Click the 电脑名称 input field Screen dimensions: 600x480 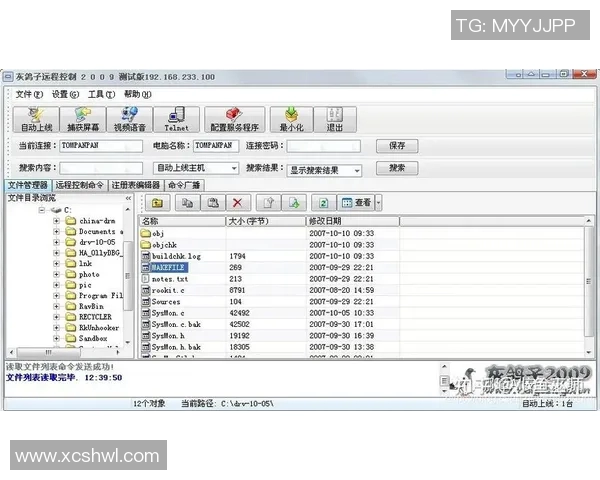pyautogui.click(x=216, y=146)
